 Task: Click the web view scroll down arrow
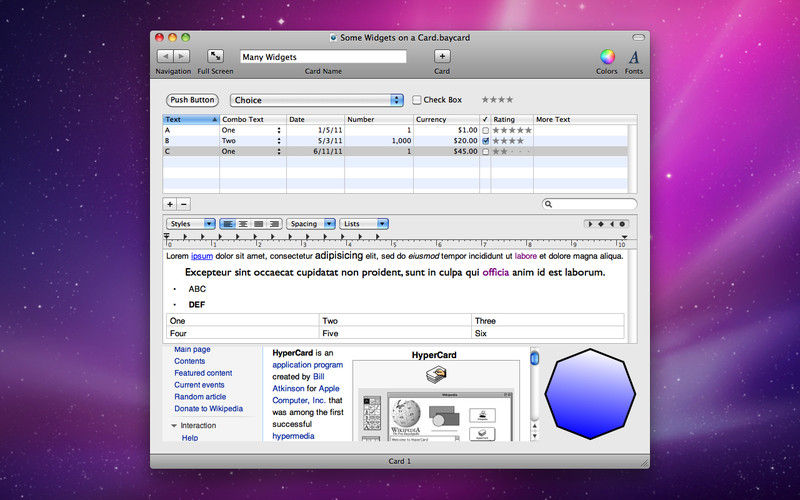[x=535, y=436]
